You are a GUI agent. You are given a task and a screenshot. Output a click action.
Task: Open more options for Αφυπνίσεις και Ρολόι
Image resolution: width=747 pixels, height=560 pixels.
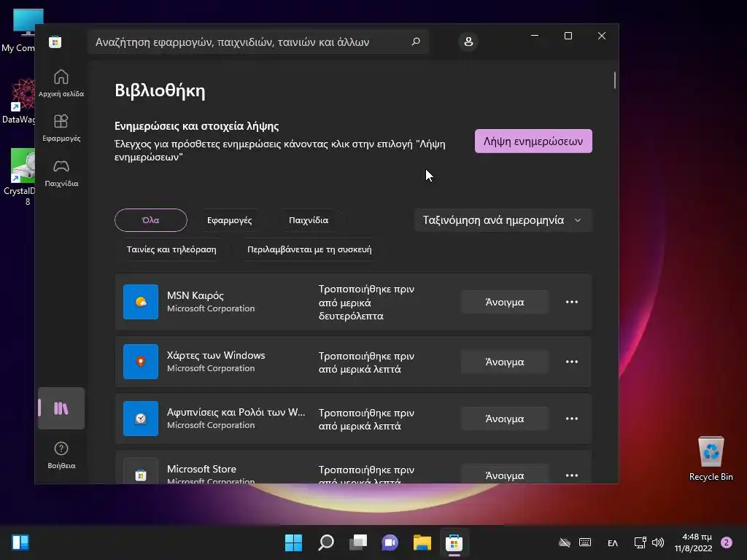[x=572, y=419]
